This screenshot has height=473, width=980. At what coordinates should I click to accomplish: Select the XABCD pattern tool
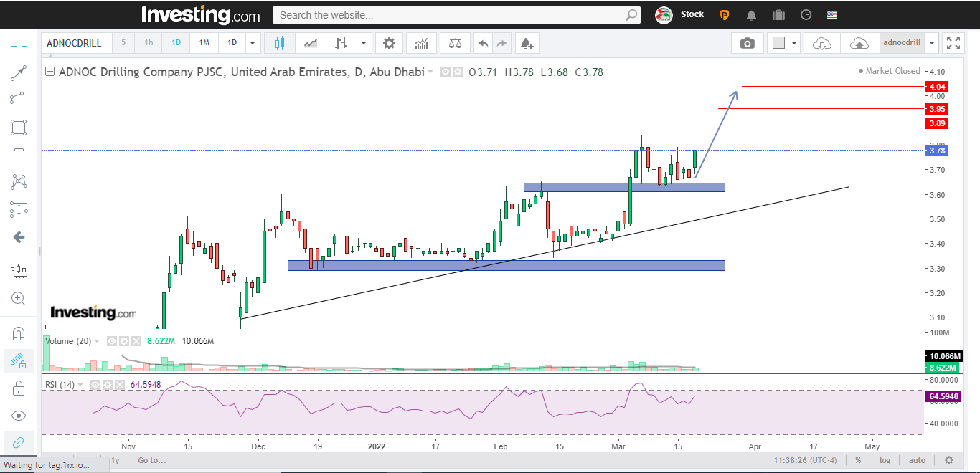18,181
